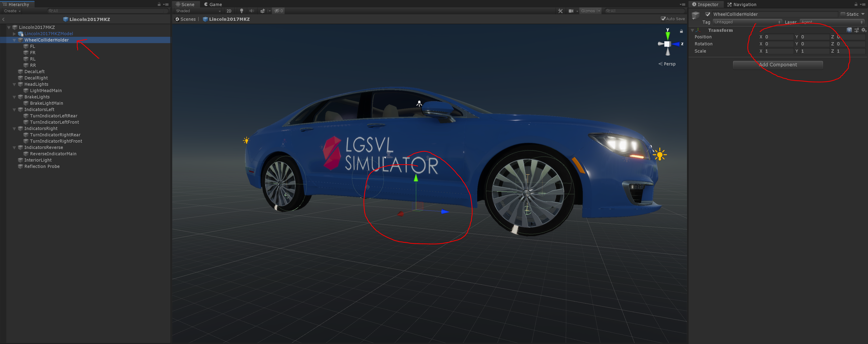Click front headlight sun gizmo in scene
The width and height of the screenshot is (868, 344).
tap(660, 154)
